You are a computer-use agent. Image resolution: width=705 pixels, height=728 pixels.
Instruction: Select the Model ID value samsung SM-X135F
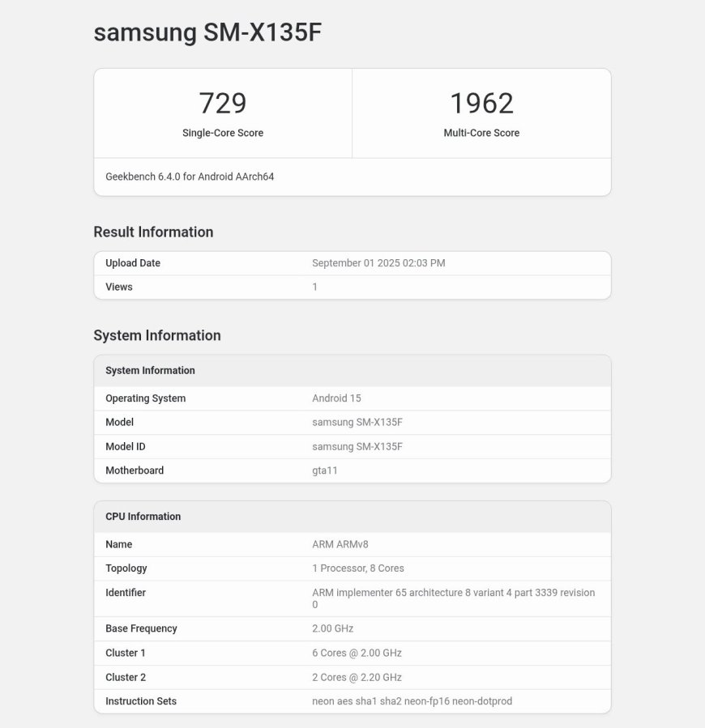(357, 446)
